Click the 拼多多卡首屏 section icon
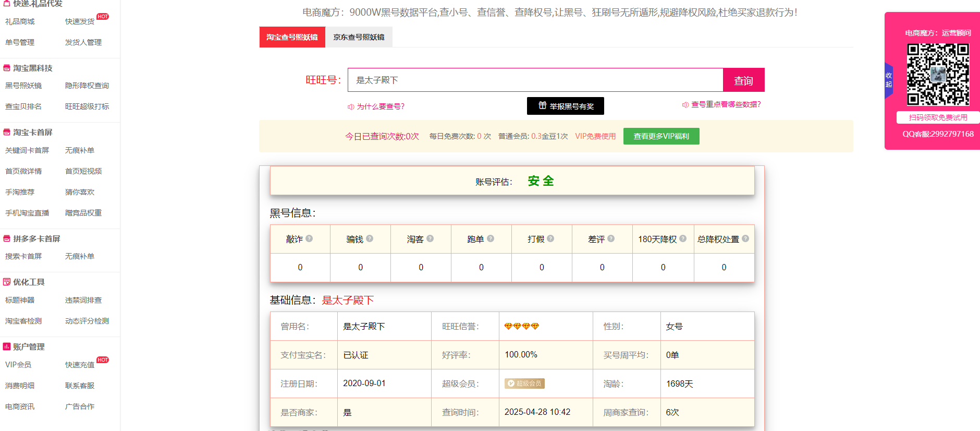980x431 pixels. (x=7, y=238)
